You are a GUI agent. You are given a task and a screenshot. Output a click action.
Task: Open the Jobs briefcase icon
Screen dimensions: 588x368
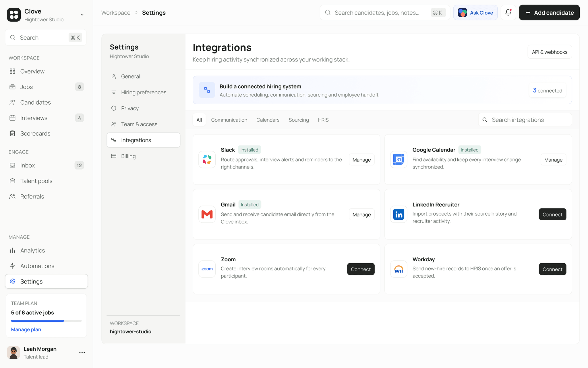click(x=12, y=87)
